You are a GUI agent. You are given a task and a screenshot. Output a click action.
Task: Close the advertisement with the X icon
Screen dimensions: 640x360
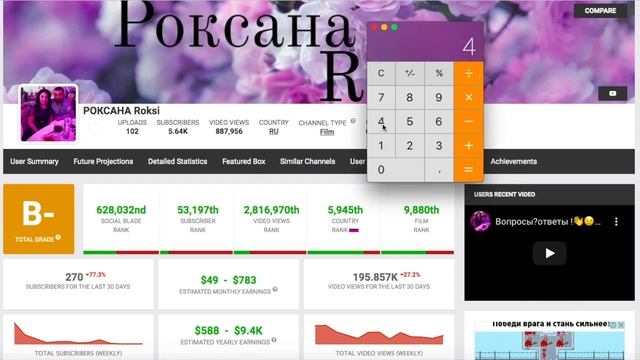621,325
